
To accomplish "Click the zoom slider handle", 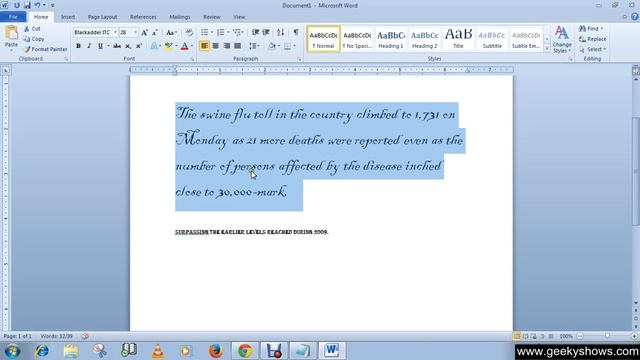I will (x=607, y=336).
